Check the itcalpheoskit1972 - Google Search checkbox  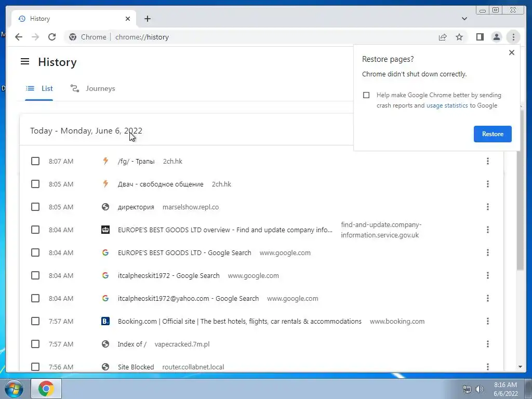[35, 275]
